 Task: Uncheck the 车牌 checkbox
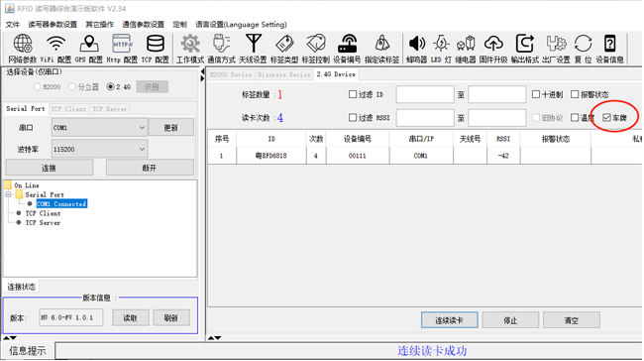click(x=606, y=118)
